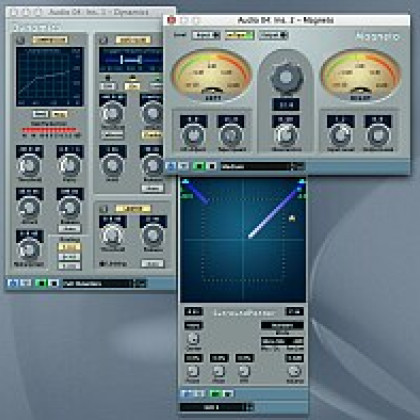The image size is (420, 420).
Task: Select third Routing option in Dynamics
Action: click(x=69, y=266)
